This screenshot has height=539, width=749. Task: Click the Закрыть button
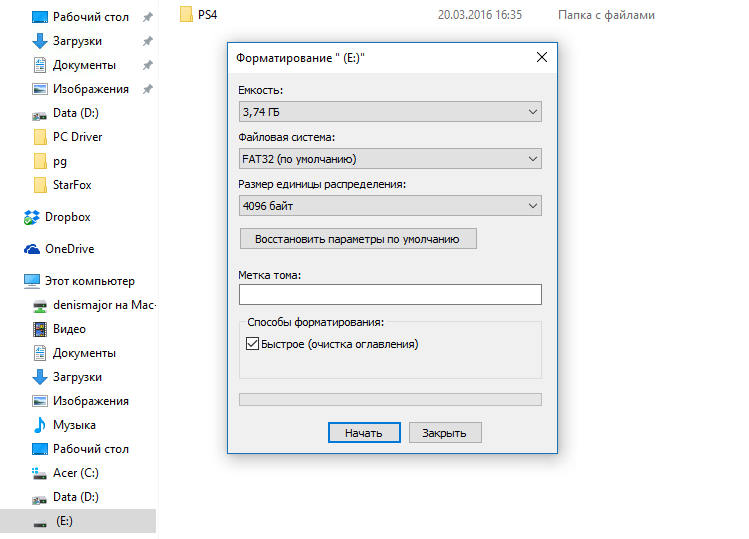[x=445, y=432]
